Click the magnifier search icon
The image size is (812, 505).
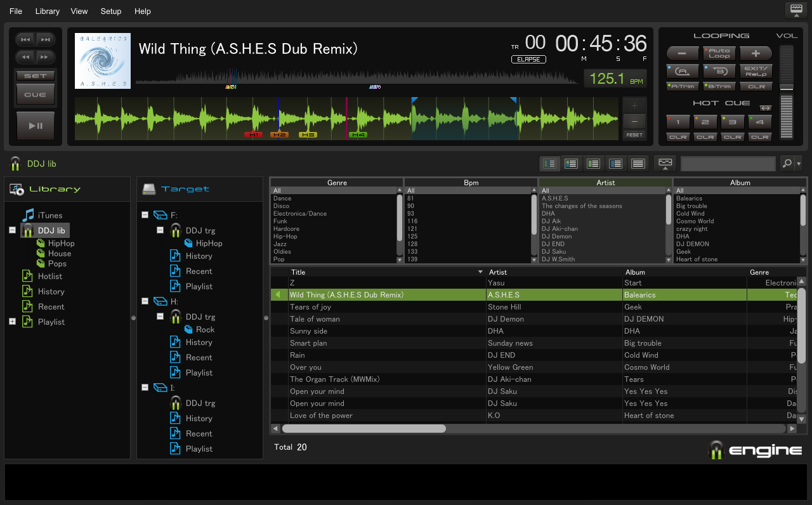787,164
